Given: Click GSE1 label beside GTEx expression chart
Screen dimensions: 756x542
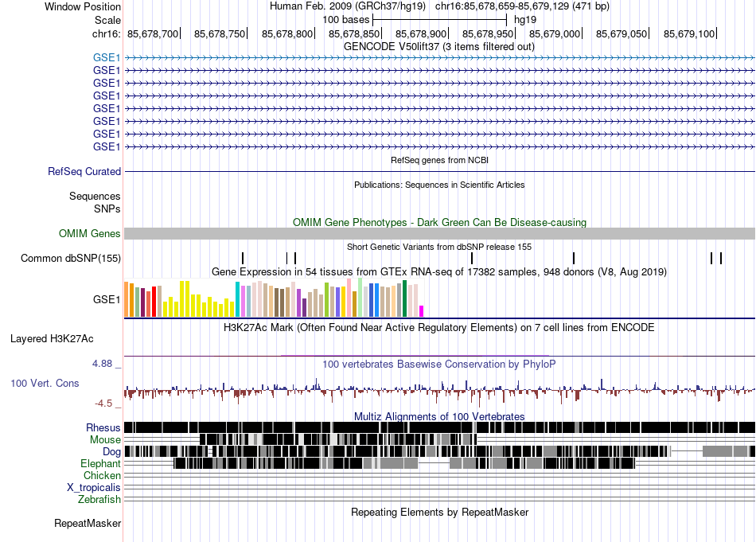Looking at the screenshot, I should click(107, 299).
